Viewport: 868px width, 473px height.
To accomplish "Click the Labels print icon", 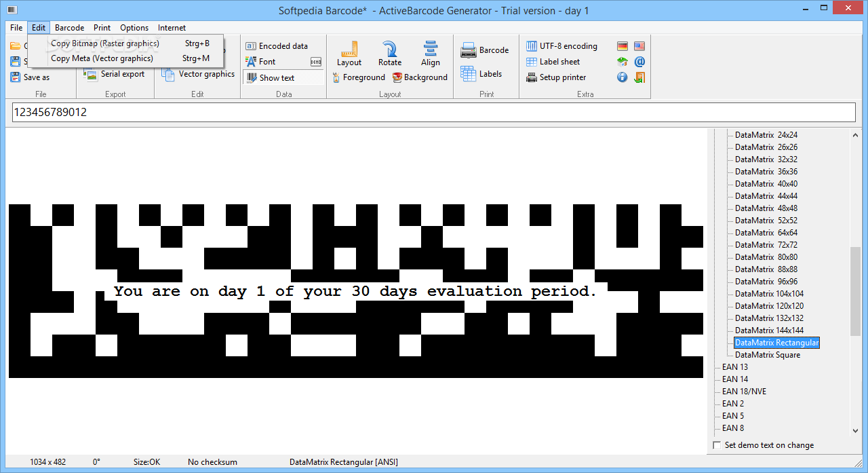I will (469, 73).
